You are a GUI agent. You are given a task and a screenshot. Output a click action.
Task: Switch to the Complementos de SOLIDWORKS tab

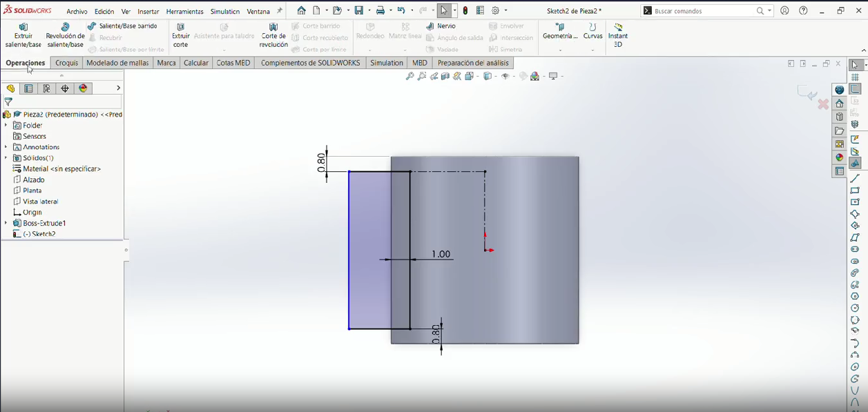[x=311, y=63]
